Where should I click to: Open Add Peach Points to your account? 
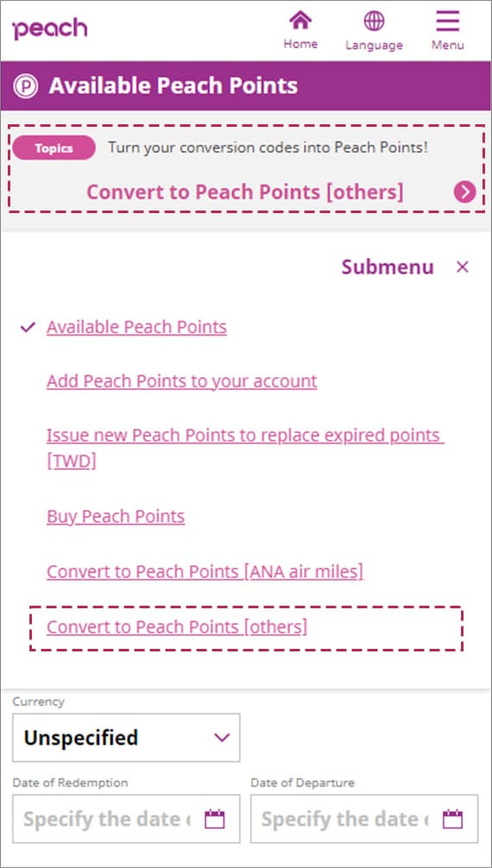coord(182,381)
